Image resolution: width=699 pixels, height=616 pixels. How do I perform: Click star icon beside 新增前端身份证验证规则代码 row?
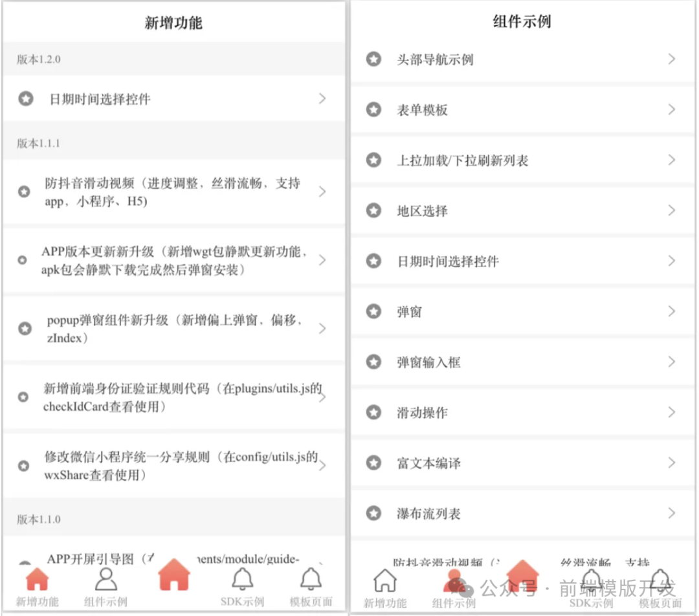point(23,397)
